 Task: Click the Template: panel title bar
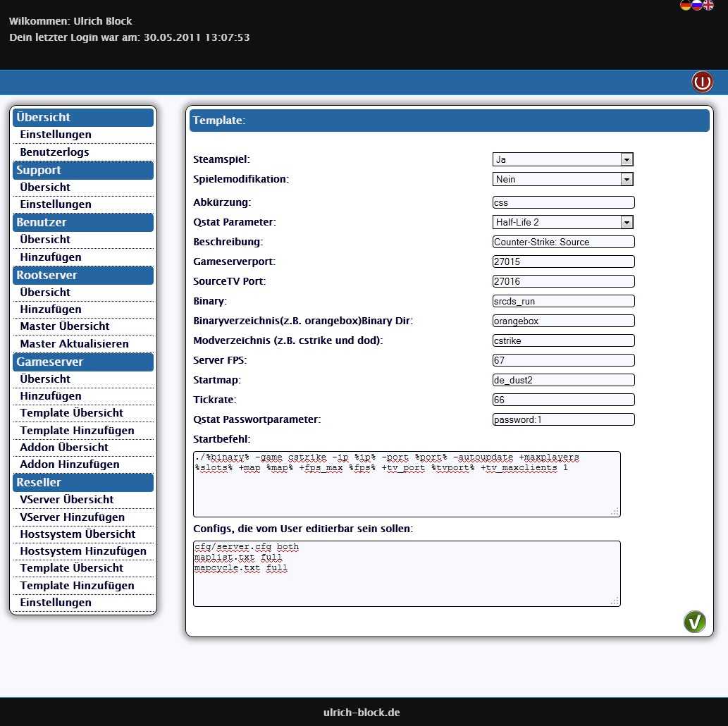pos(450,121)
